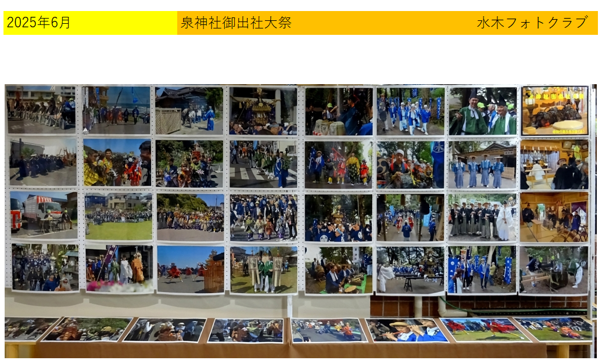Click photo of orange-maned figure beside white-robed man
Image resolution: width=602 pixels, height=364 pixels.
pyautogui.click(x=119, y=269)
